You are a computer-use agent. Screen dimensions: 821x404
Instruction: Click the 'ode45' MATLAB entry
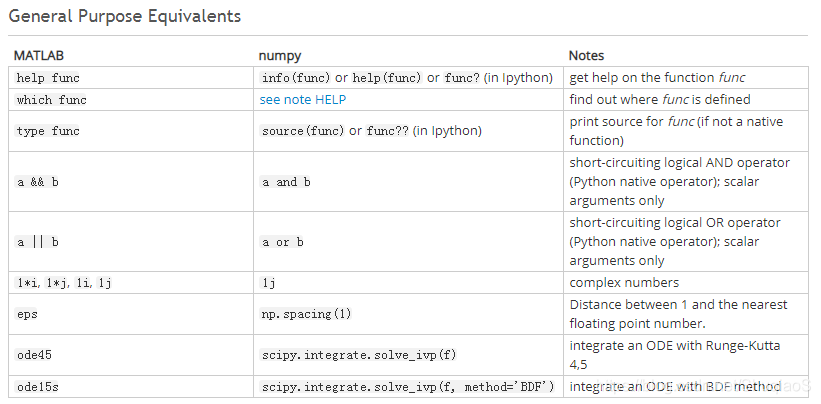34,355
